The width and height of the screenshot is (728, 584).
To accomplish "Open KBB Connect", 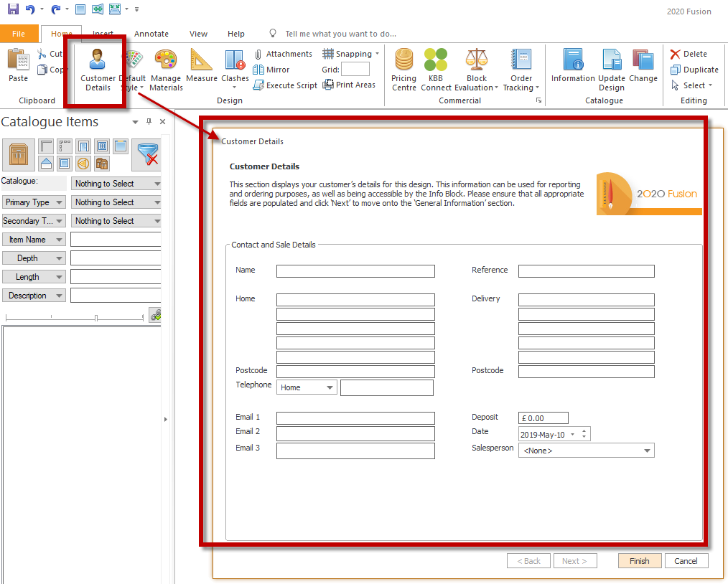I will click(x=436, y=70).
